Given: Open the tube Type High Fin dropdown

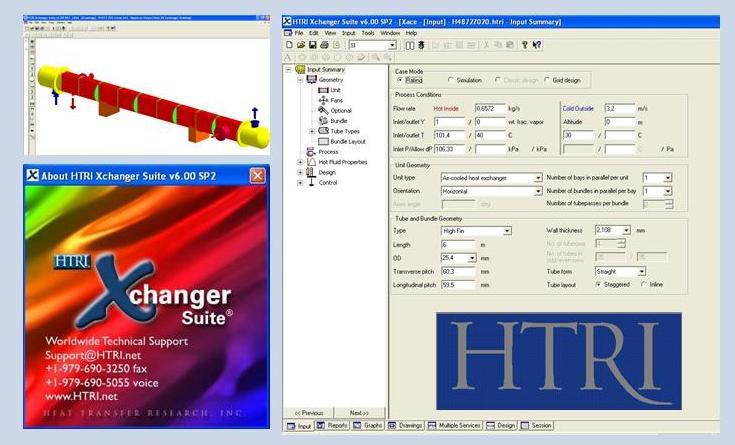Looking at the screenshot, I should [x=507, y=231].
